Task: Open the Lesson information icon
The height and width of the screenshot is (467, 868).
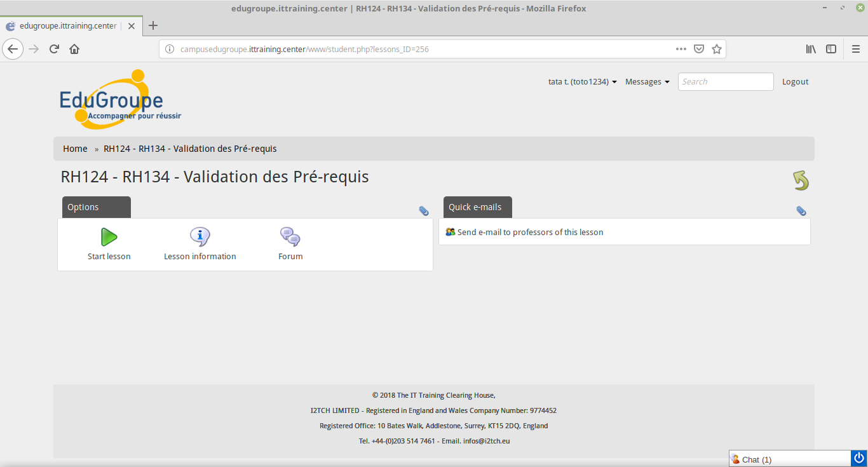Action: [x=200, y=237]
